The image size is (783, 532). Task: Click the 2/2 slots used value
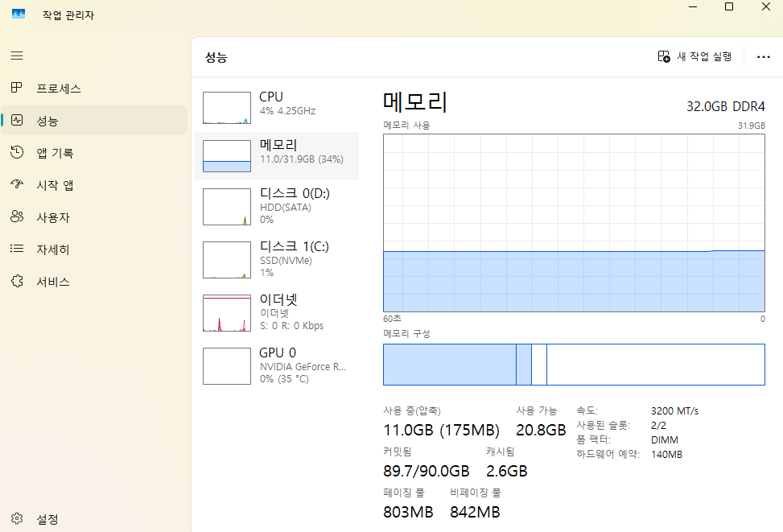pyautogui.click(x=658, y=426)
